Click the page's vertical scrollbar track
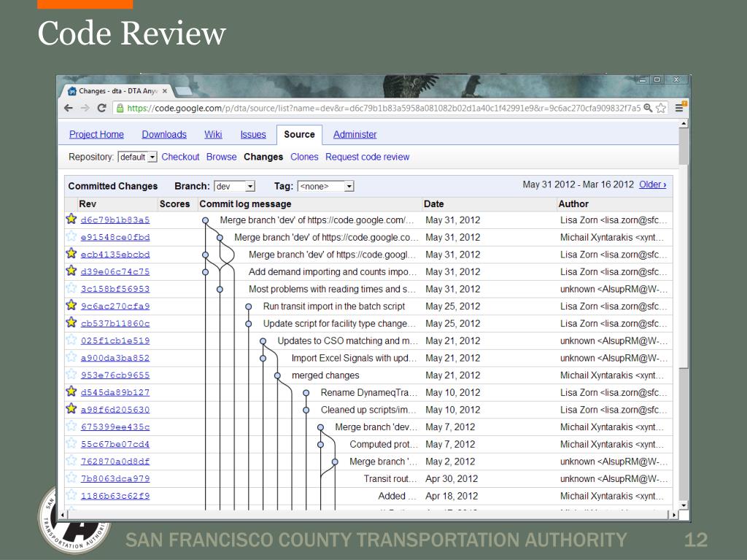This screenshot has height=560, width=747. click(684, 328)
